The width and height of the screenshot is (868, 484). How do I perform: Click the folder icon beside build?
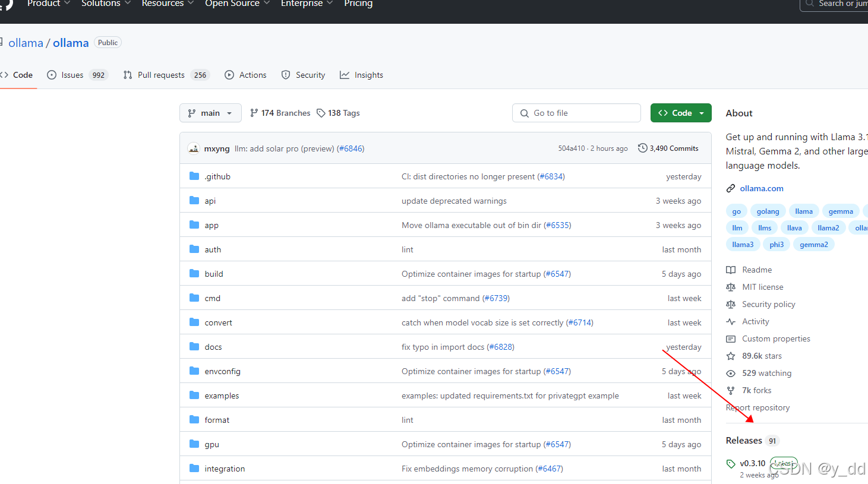pyautogui.click(x=194, y=273)
